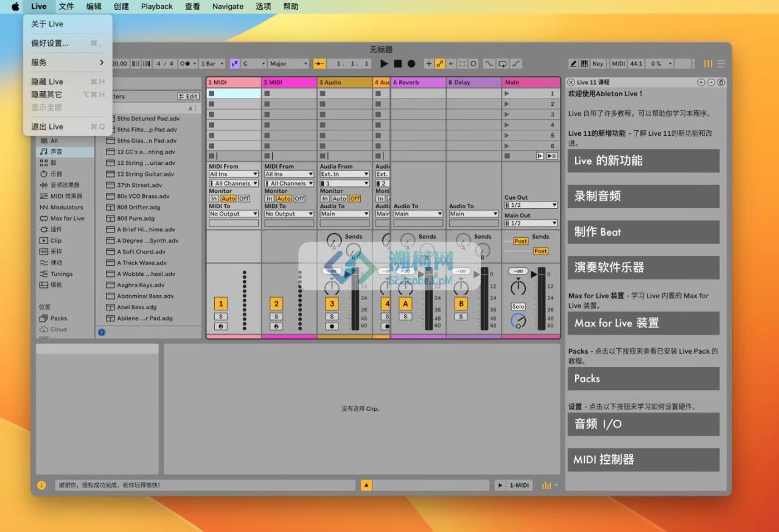Set track 3 Audio Monitor to Auto
Screen dimensions: 779x532
point(340,198)
